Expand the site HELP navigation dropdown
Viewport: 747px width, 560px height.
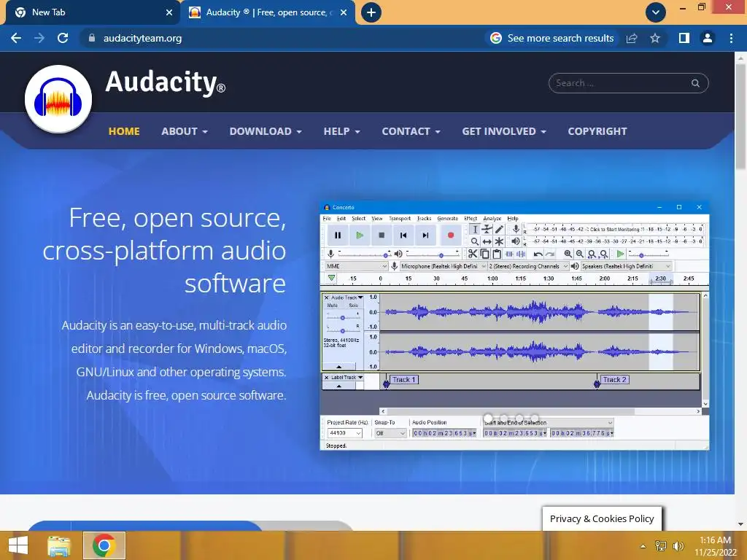pyautogui.click(x=341, y=131)
